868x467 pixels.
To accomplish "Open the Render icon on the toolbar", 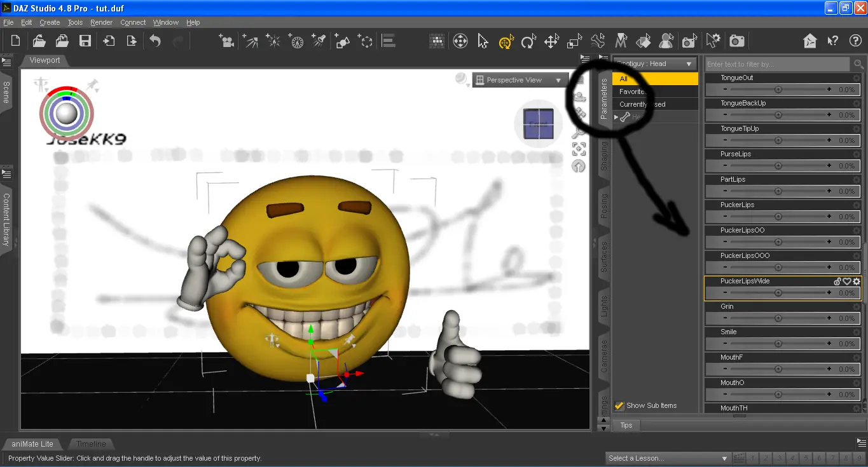I will pos(736,40).
